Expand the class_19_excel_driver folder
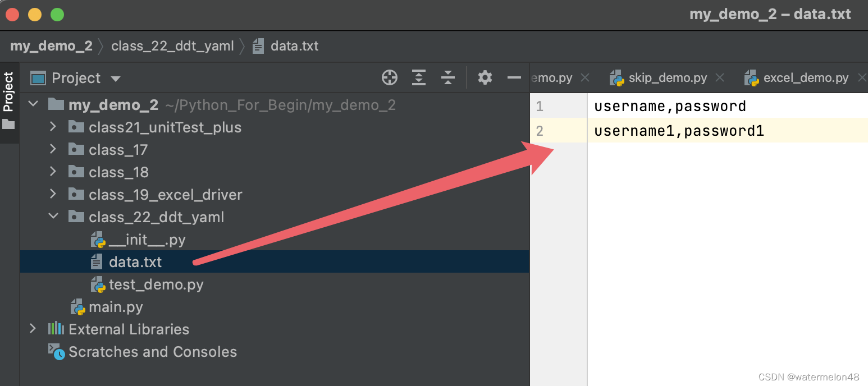 (x=53, y=194)
